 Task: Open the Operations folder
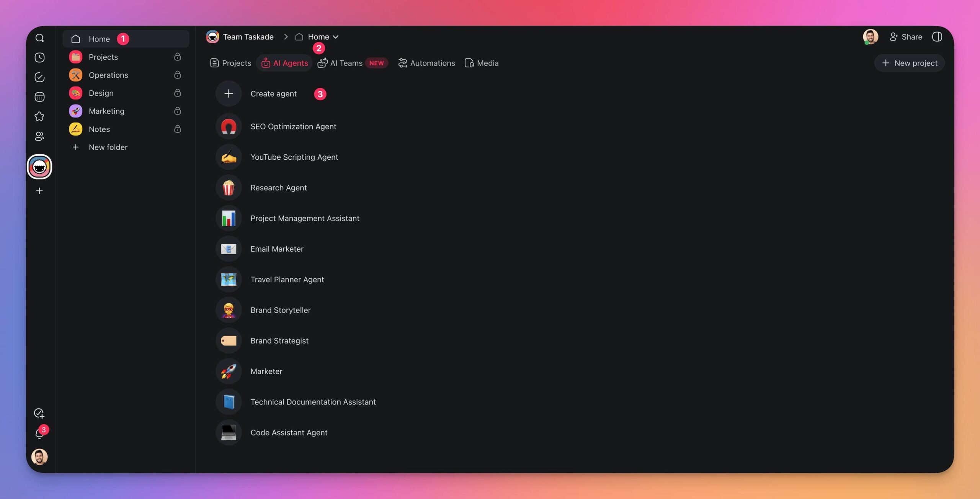pyautogui.click(x=108, y=75)
